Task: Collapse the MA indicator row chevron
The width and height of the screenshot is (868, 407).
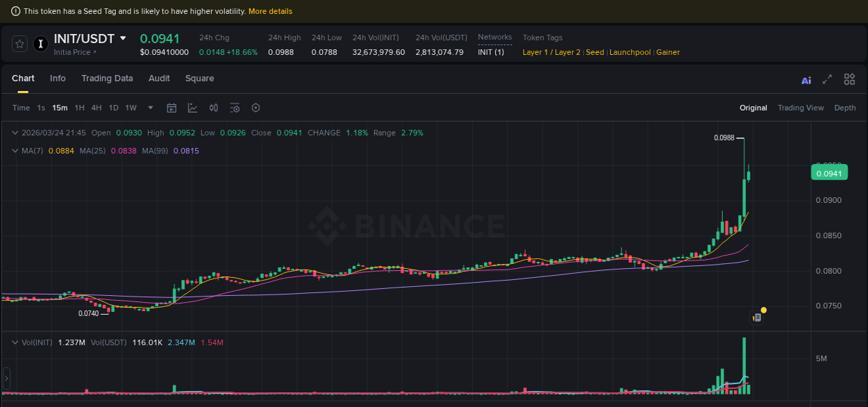Action: (x=15, y=151)
